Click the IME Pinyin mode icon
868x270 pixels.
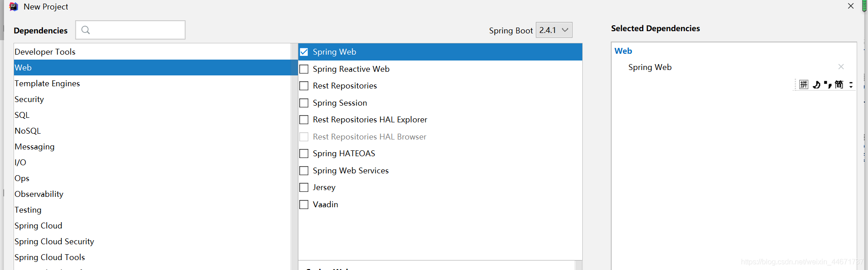tap(804, 84)
